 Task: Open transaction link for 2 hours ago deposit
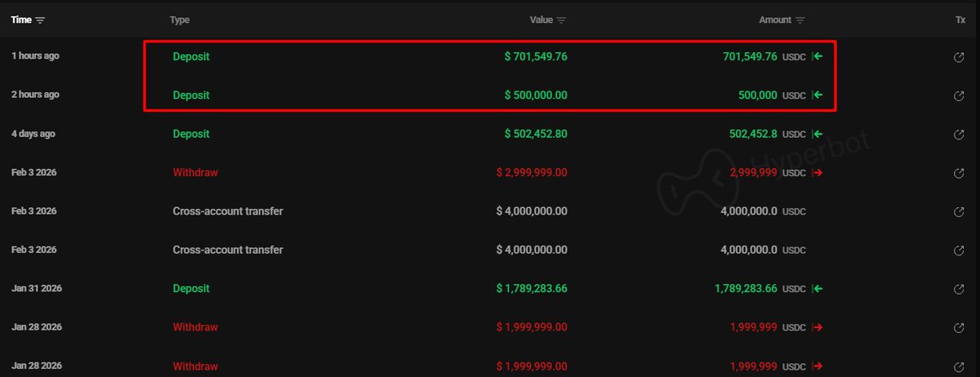(x=960, y=95)
